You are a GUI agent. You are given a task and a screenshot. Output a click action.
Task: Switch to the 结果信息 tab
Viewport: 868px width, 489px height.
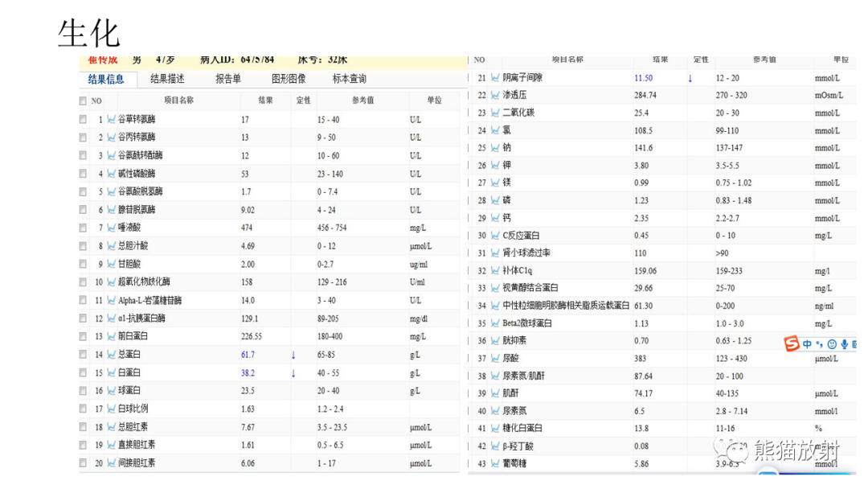tap(106, 79)
